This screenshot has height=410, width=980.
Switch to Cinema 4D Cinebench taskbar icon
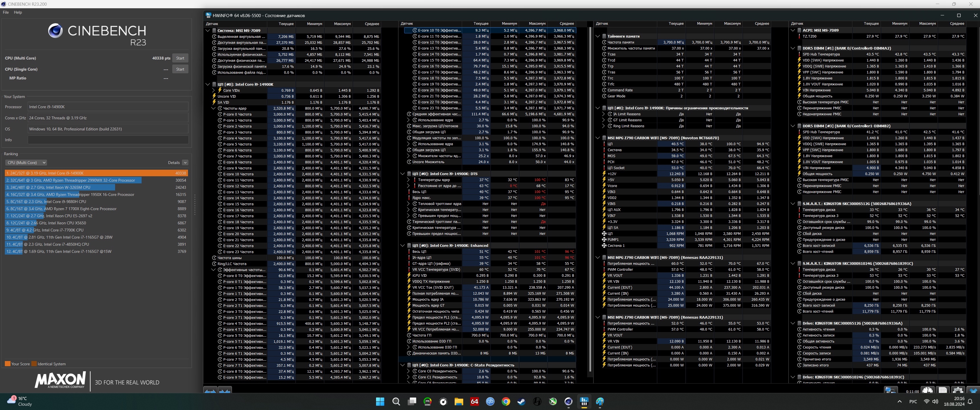(568, 401)
